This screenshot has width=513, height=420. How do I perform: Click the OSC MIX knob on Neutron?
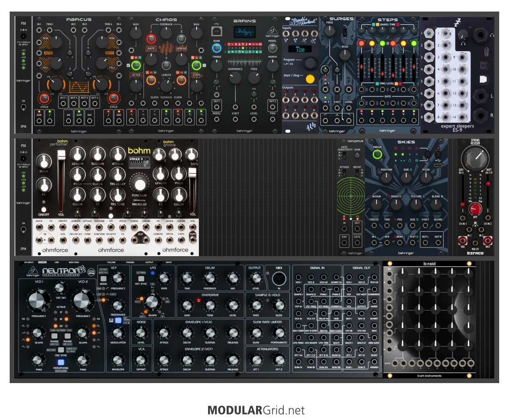[x=60, y=288]
